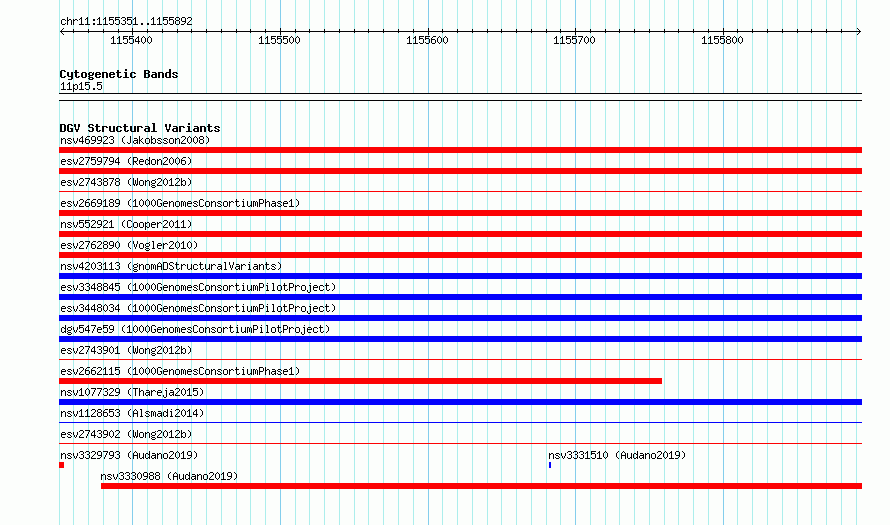This screenshot has width=890, height=525.
Task: Select nsv3330988 (Audano2019) label
Action: click(169, 476)
